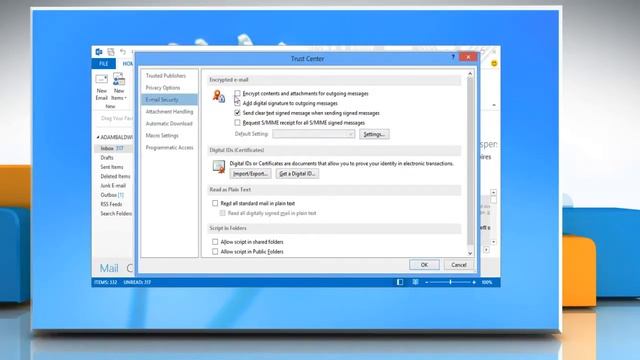
Task: Click the Import/Export... button
Action: 251,174
